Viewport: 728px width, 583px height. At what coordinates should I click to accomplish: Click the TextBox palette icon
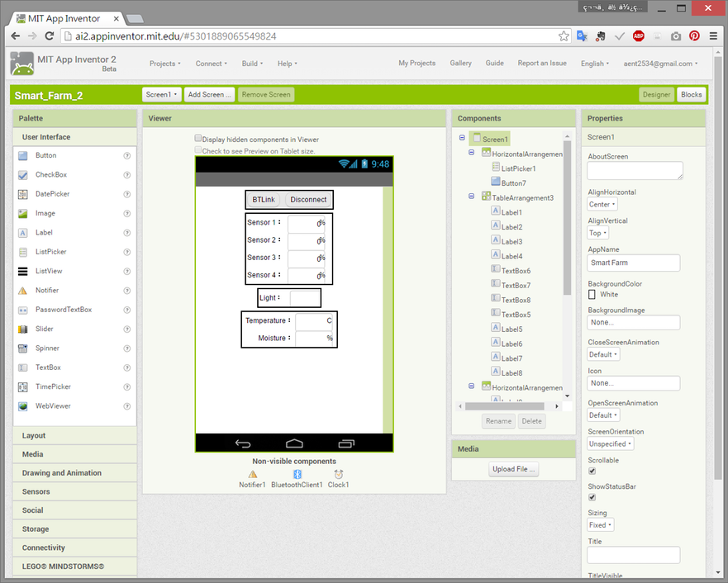[x=23, y=367]
